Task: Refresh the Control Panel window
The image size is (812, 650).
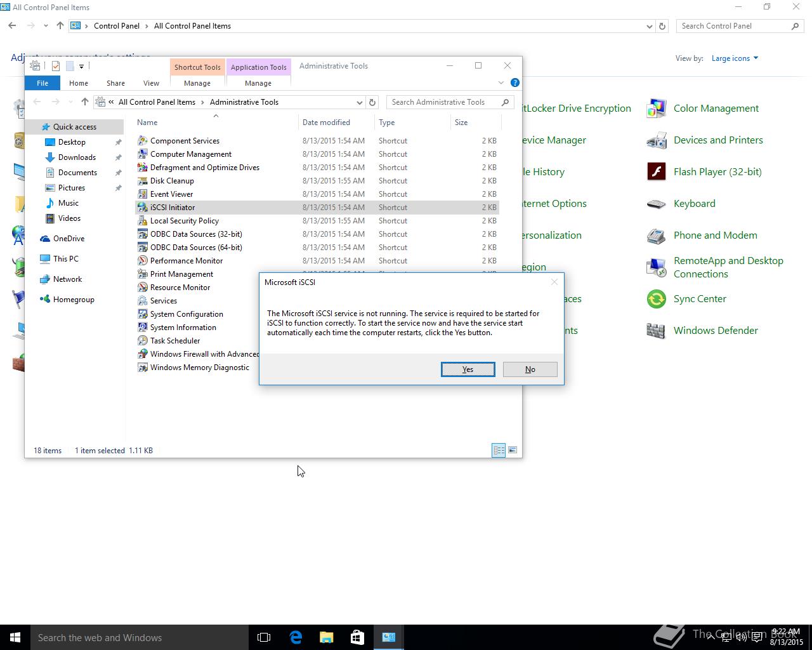Action: click(662, 26)
